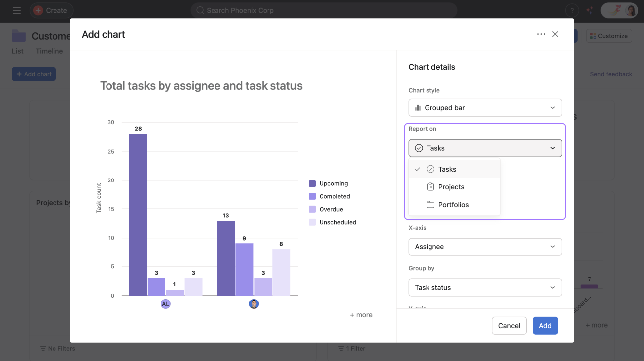Click the blue Add button
The width and height of the screenshot is (644, 361).
pos(545,326)
